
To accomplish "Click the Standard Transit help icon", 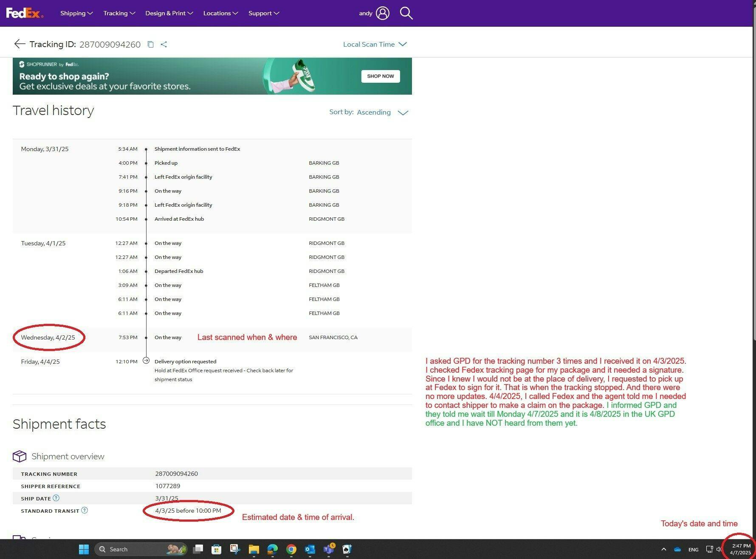I will (85, 510).
